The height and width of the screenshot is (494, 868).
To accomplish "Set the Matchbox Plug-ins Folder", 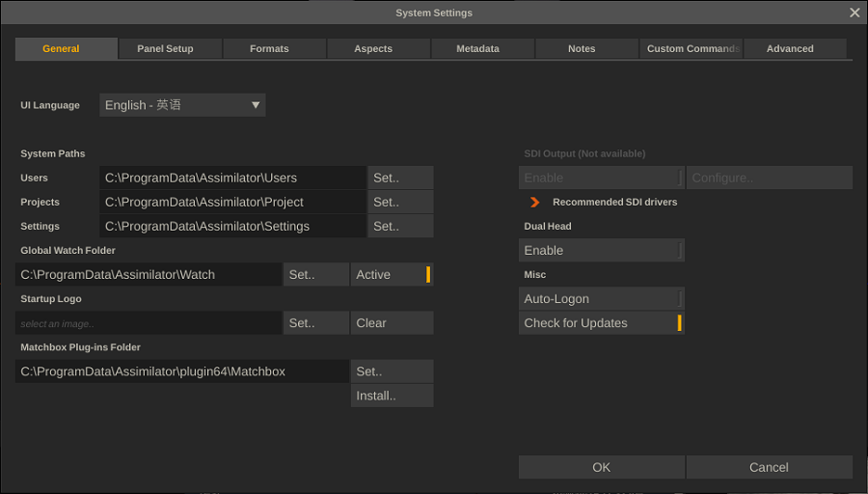I will (392, 371).
